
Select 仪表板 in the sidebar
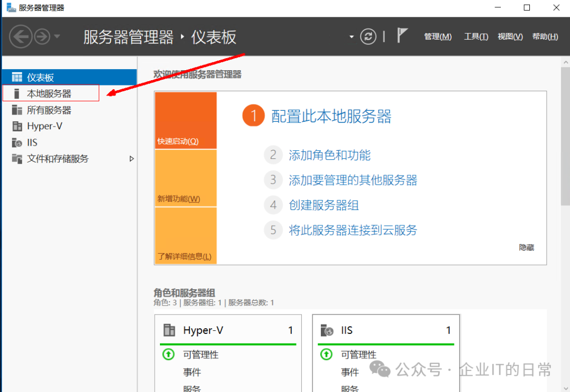70,77
